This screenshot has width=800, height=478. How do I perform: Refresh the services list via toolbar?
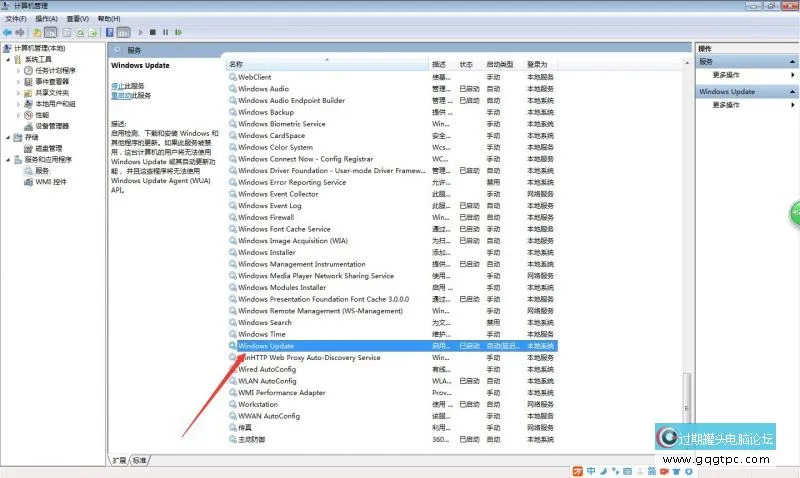pyautogui.click(x=80, y=32)
